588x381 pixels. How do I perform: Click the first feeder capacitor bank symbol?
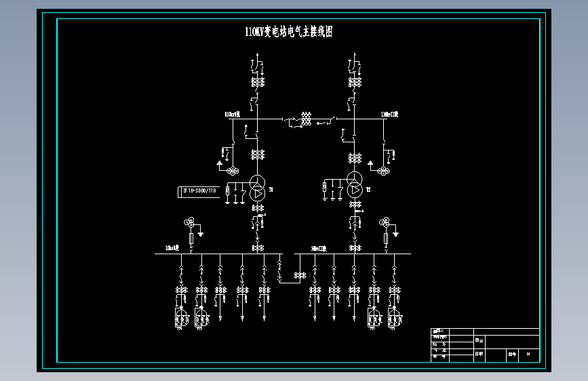182,318
